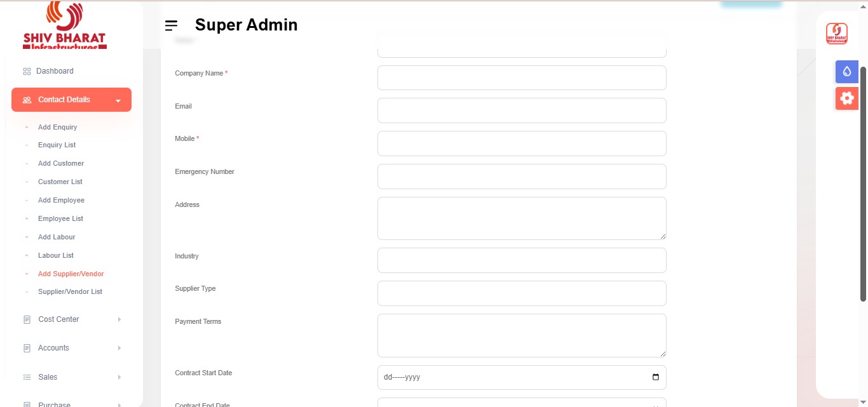This screenshot has width=868, height=407.
Task: Click the blue water drop icon
Action: pyautogui.click(x=846, y=72)
